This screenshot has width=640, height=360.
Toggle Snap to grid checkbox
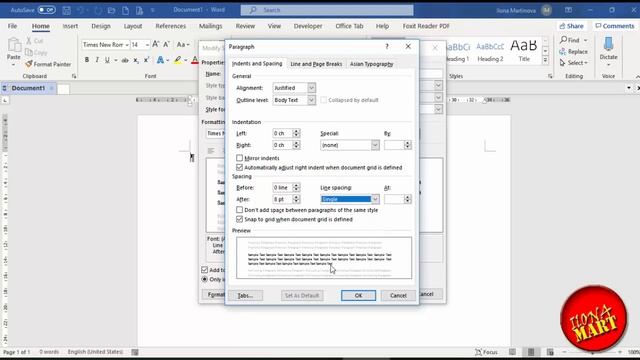click(x=240, y=219)
